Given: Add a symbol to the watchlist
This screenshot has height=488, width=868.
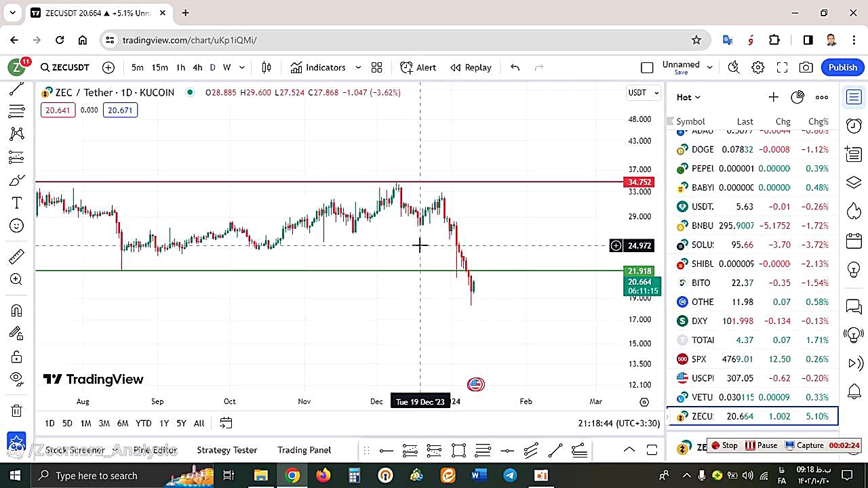Looking at the screenshot, I should [773, 97].
